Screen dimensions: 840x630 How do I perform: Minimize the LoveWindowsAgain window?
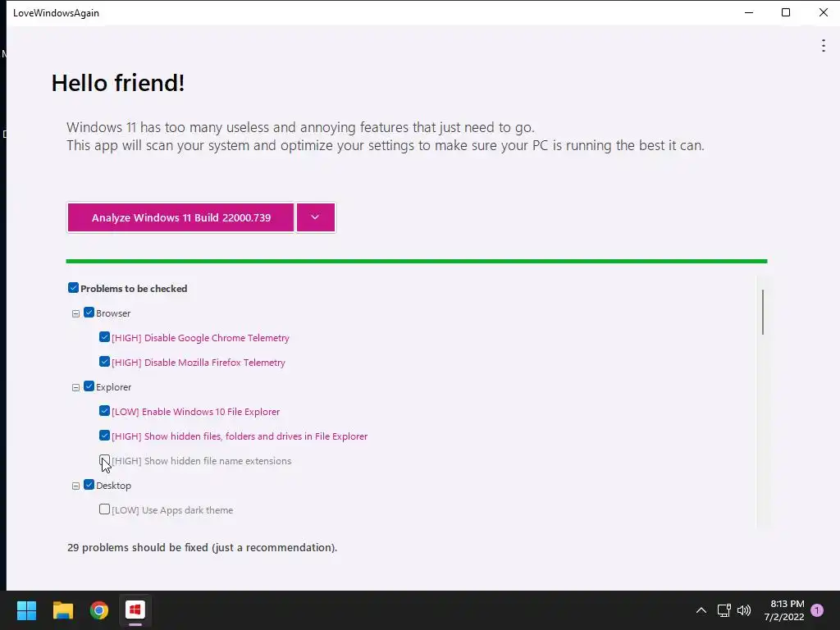pos(749,12)
